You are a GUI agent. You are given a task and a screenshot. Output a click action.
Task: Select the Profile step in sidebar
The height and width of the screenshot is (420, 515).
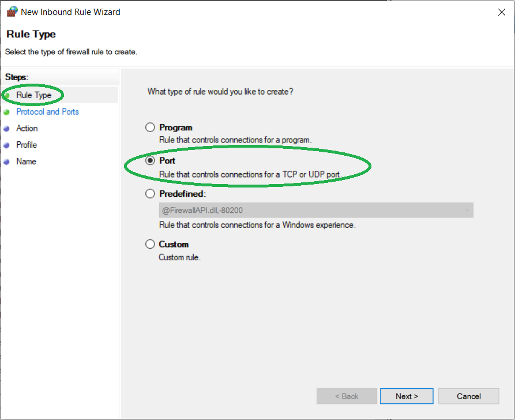(x=27, y=145)
